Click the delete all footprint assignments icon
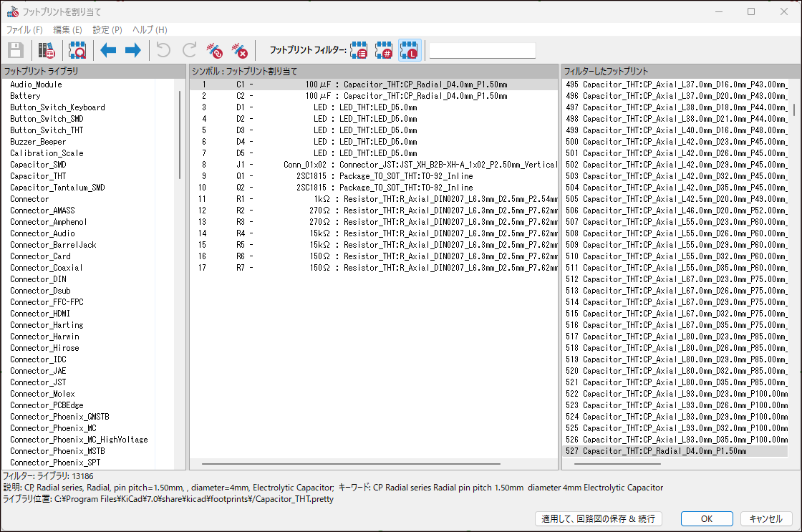The height and width of the screenshot is (532, 802). pos(239,50)
